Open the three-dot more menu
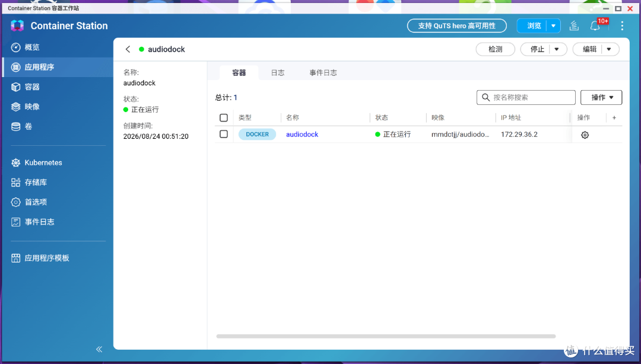The width and height of the screenshot is (641, 364). (x=622, y=25)
